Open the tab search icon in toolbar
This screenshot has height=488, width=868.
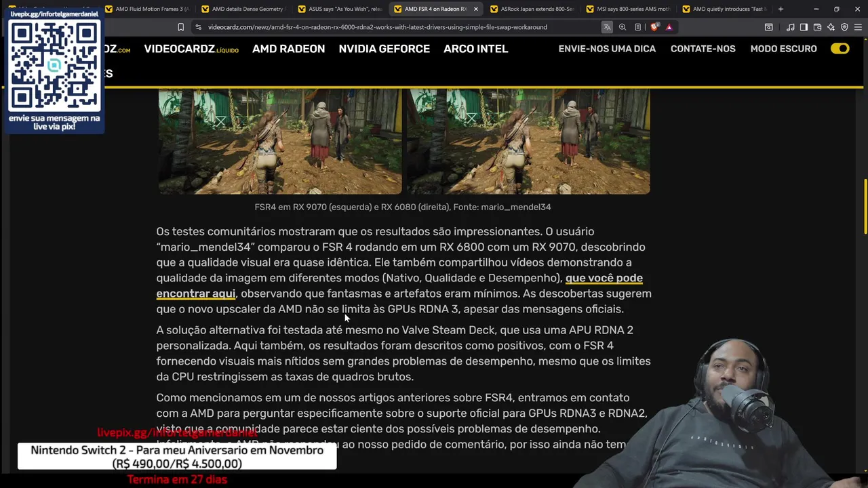(x=768, y=27)
